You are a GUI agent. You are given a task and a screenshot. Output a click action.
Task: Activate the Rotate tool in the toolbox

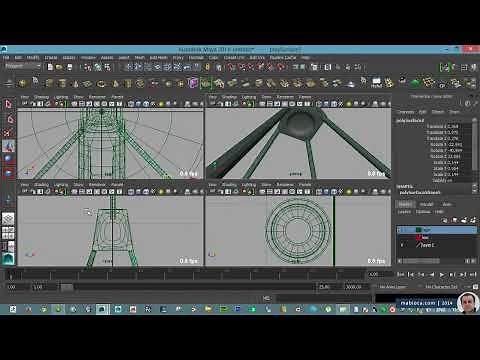[8, 159]
